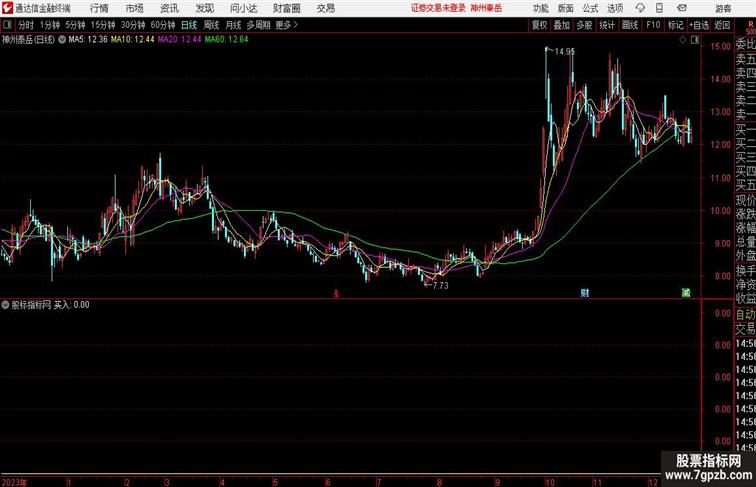Click the MA60: 12.64 indicator value
Viewport: 756px width, 487px height.
coord(226,40)
